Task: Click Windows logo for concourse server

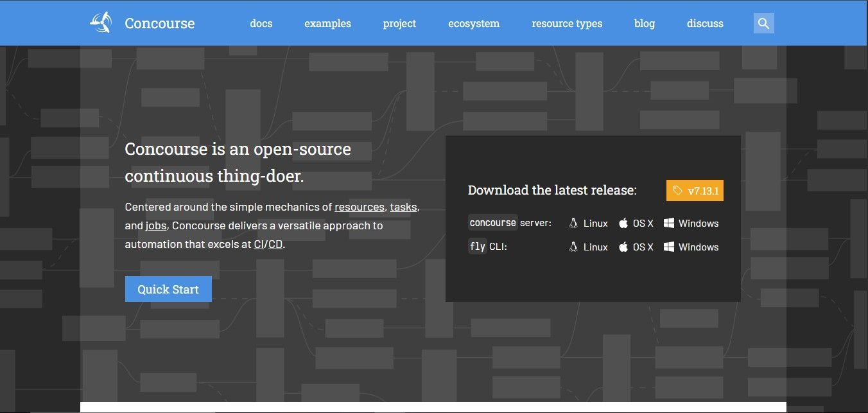Action: 668,224
